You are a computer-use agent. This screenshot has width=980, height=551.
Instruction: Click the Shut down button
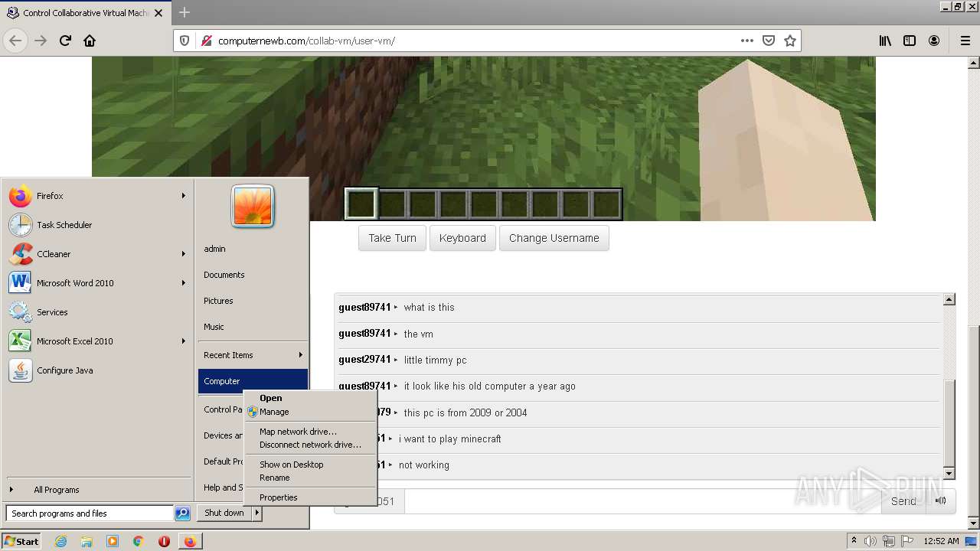click(x=224, y=513)
